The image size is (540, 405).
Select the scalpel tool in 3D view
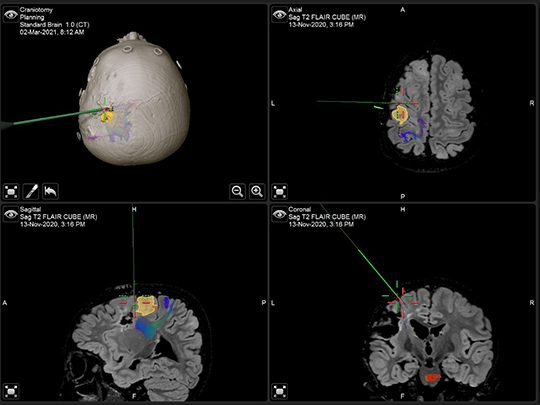tap(31, 191)
